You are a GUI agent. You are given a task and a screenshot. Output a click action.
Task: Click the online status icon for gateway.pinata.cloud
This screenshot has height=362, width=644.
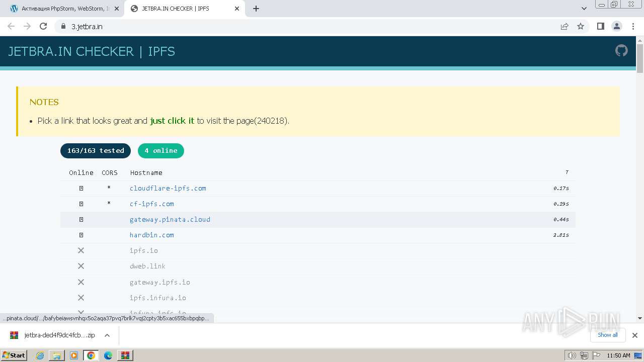coord(81,219)
